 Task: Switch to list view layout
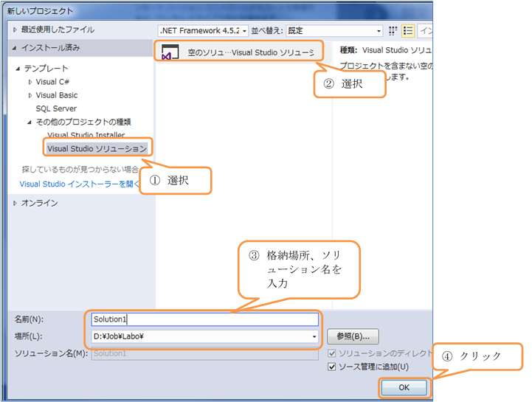pyautogui.click(x=407, y=31)
